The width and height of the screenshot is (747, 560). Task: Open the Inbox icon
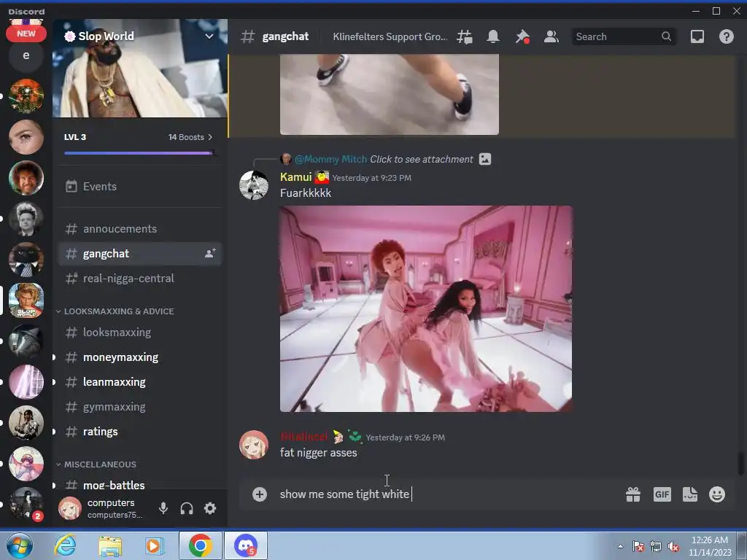coord(697,36)
